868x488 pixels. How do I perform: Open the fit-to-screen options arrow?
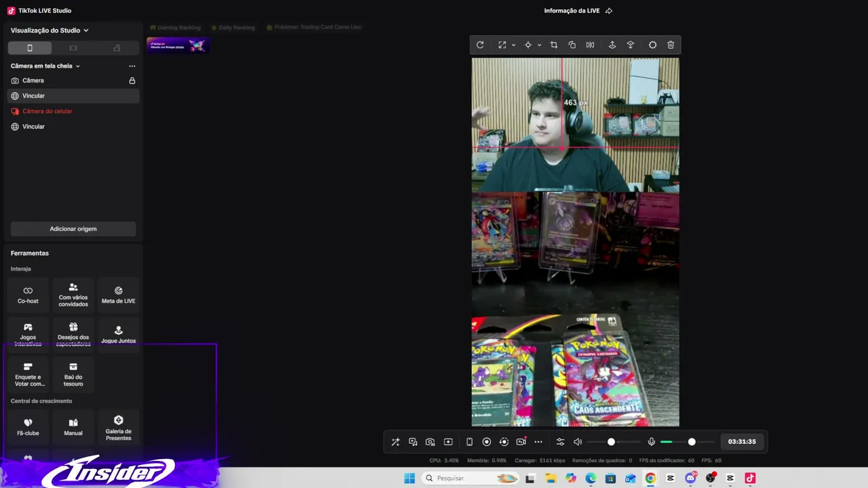[x=513, y=45]
